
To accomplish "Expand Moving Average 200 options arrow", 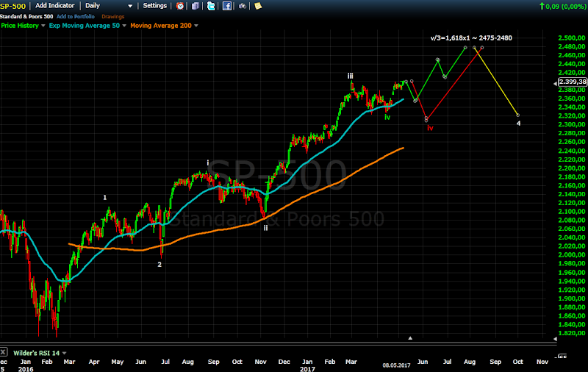I will [x=196, y=26].
